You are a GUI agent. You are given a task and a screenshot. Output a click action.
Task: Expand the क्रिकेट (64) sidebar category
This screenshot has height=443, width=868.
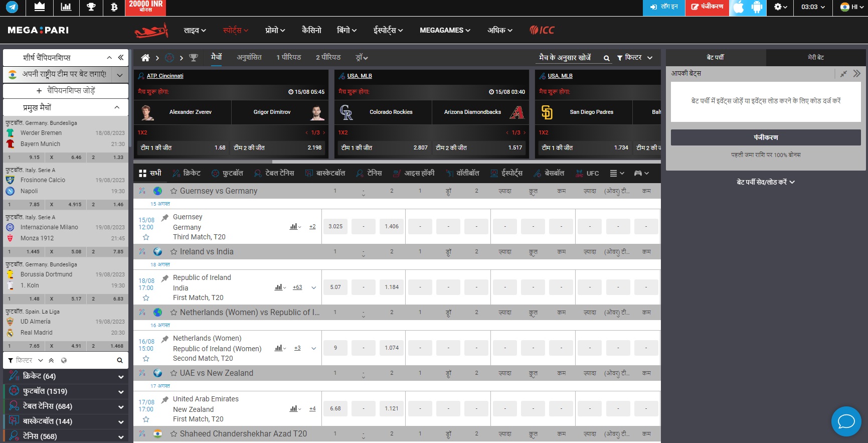66,376
